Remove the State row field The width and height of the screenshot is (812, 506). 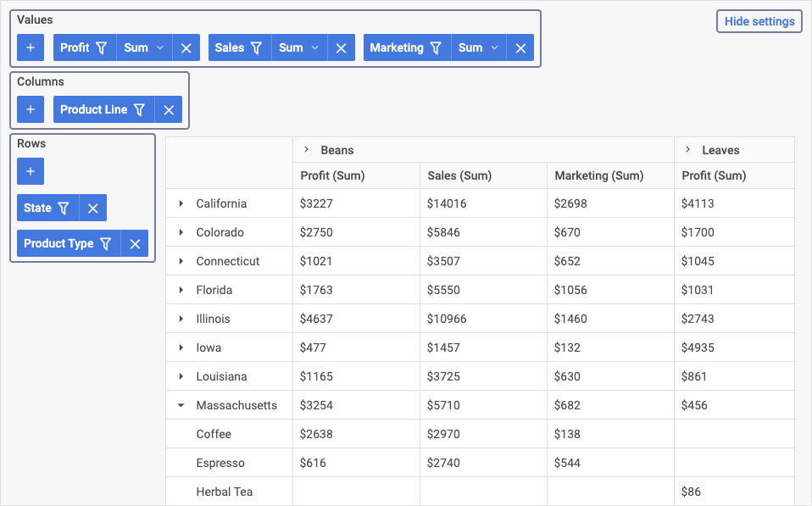[x=93, y=209]
